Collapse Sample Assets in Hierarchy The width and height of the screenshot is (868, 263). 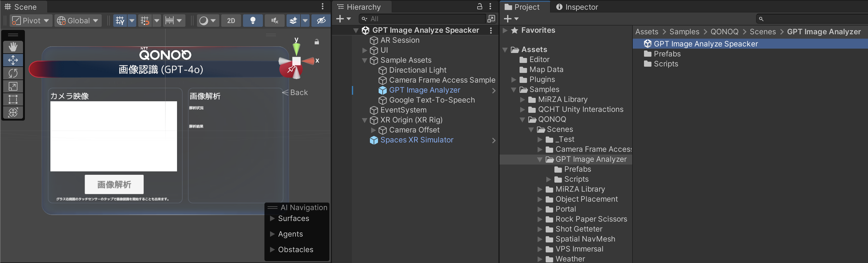(365, 60)
